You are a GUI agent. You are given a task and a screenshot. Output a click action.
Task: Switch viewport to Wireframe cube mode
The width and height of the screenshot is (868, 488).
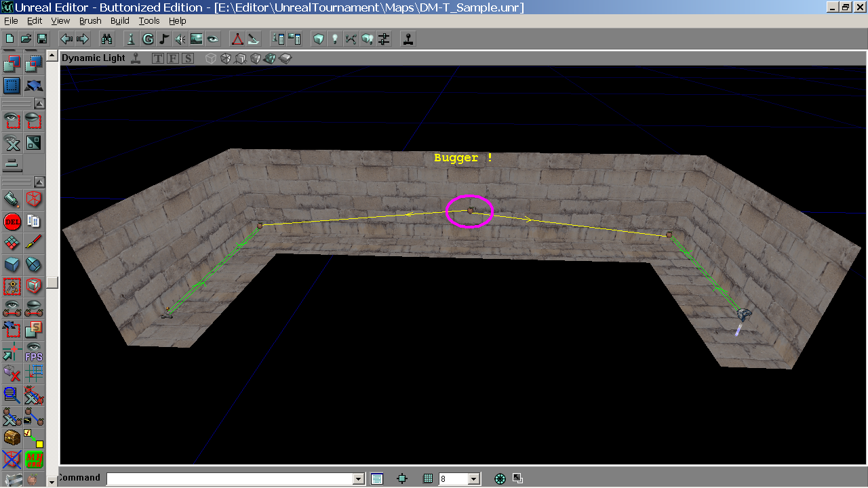pyautogui.click(x=211, y=58)
